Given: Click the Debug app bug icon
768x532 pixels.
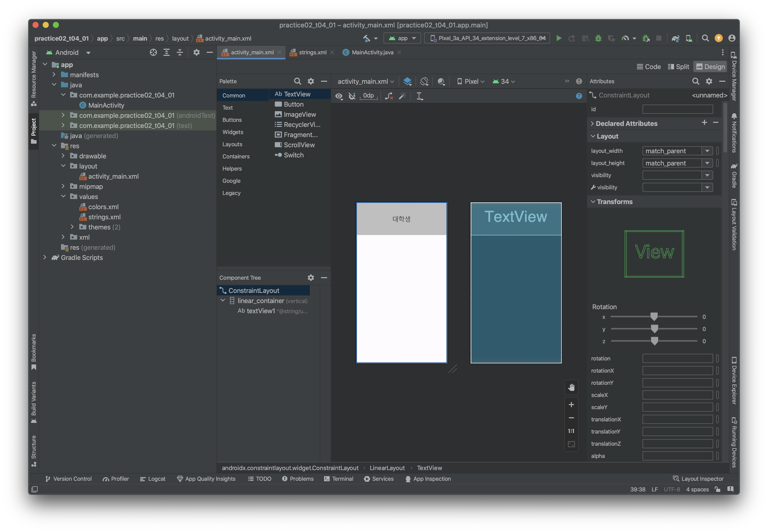Looking at the screenshot, I should coord(598,38).
